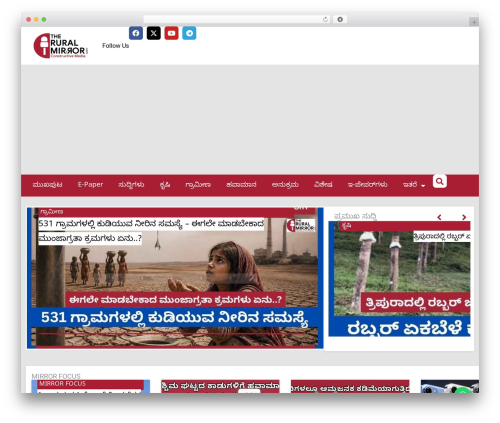Open the E-Paper menu item
This screenshot has width=500, height=423.
[x=90, y=185]
